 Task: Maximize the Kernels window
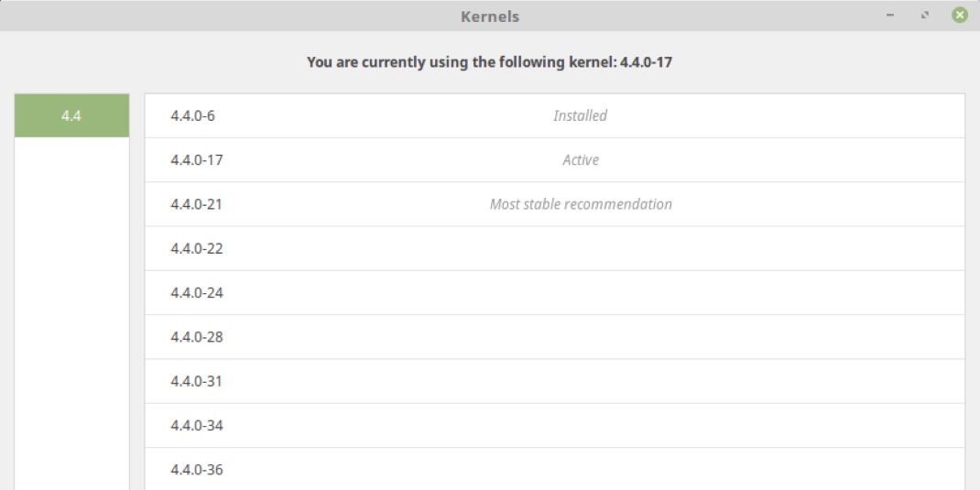[x=925, y=16]
